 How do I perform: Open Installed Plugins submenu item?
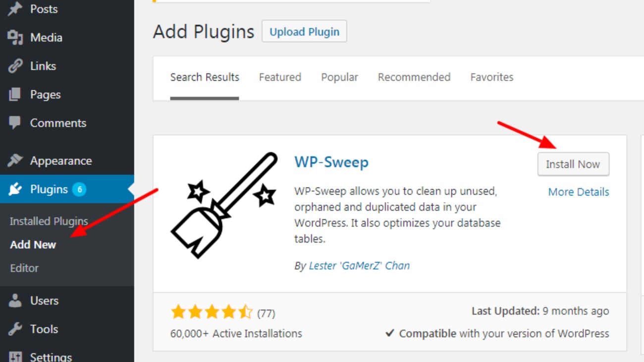click(49, 221)
